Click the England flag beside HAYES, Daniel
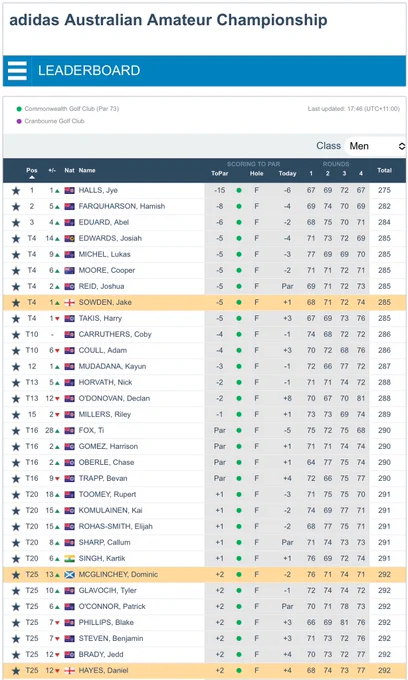Viewport: 408px width, 680px height. (69, 671)
